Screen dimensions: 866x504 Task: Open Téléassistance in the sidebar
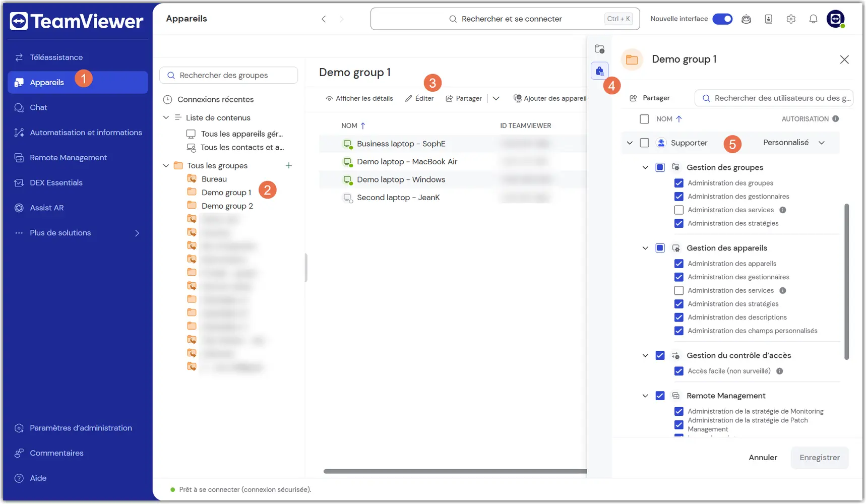(x=78, y=57)
